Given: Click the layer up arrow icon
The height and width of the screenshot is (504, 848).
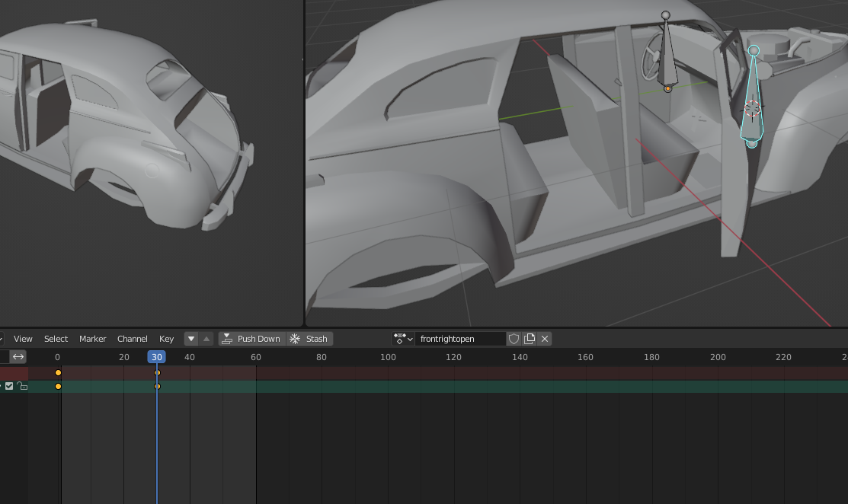Looking at the screenshot, I should pyautogui.click(x=206, y=339).
